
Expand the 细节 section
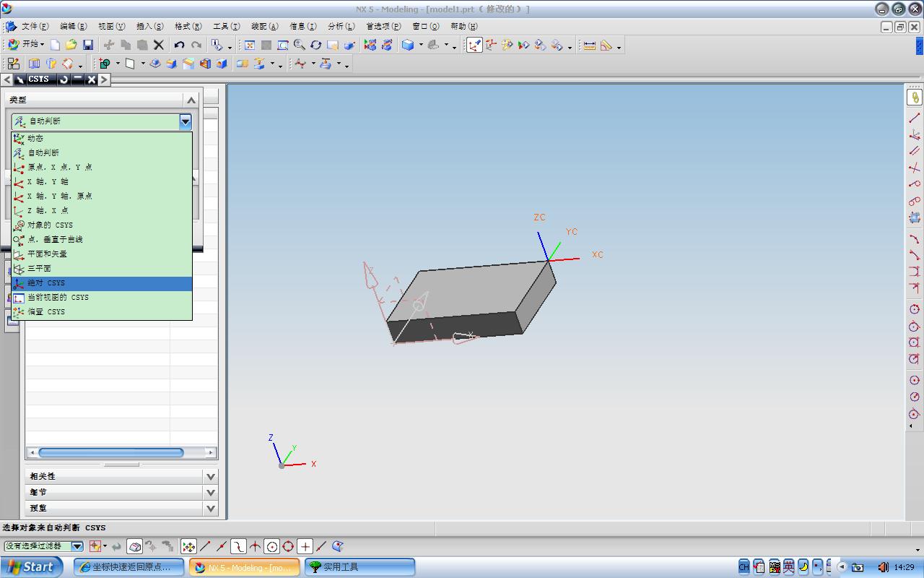click(211, 492)
